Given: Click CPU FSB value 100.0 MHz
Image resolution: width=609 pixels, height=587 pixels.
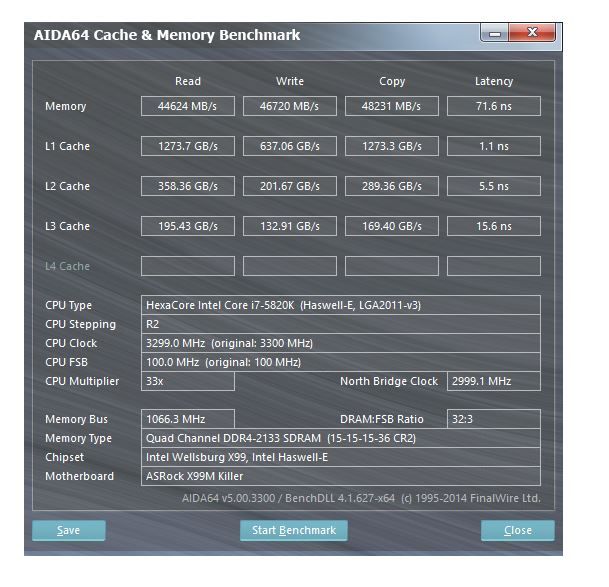Looking at the screenshot, I should 341,362.
